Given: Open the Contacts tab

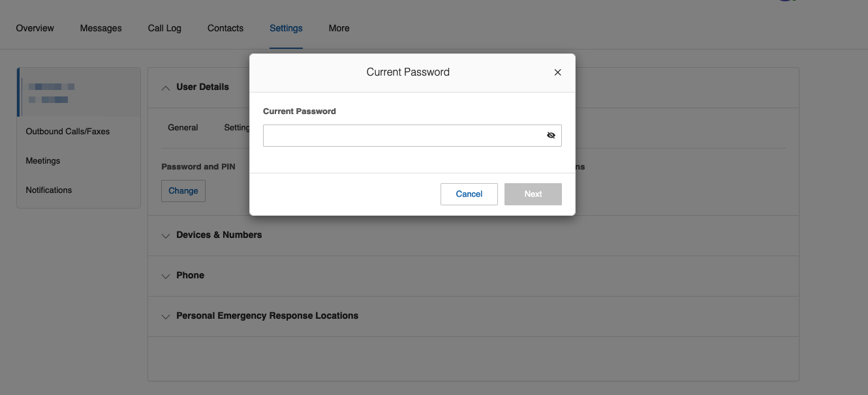Looking at the screenshot, I should (225, 29).
